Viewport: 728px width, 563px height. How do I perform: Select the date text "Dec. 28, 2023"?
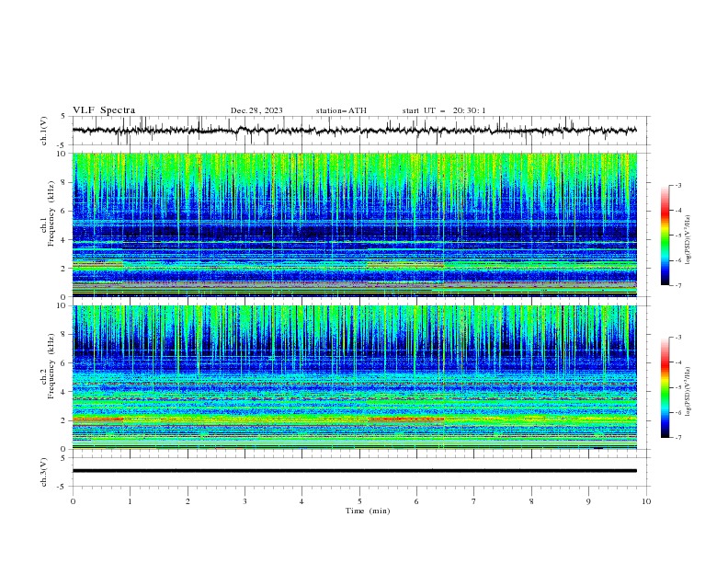(256, 110)
